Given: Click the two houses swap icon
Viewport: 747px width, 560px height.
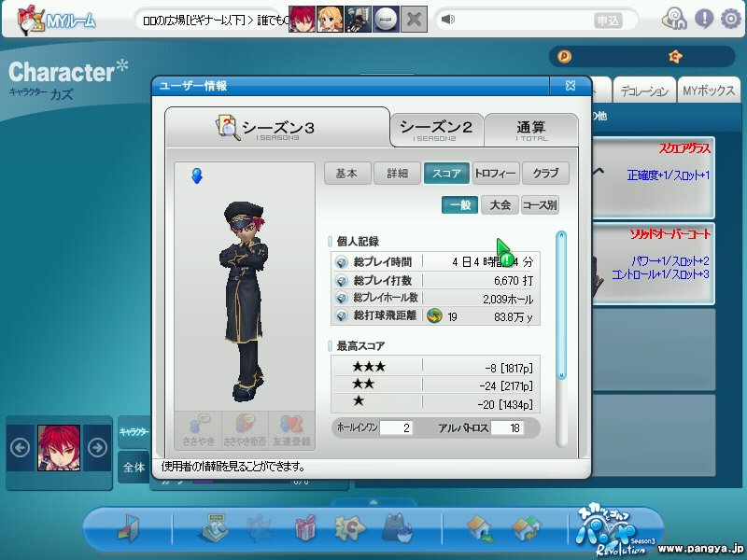Looking at the screenshot, I should [x=526, y=528].
